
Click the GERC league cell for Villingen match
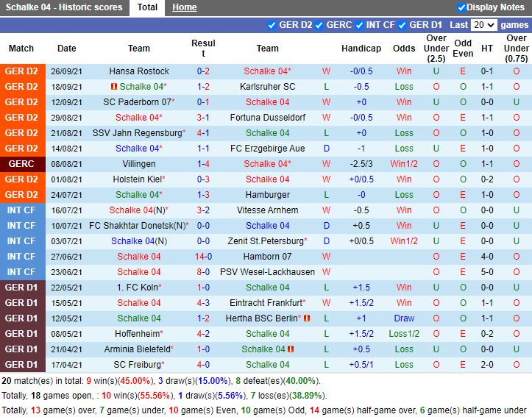click(21, 164)
